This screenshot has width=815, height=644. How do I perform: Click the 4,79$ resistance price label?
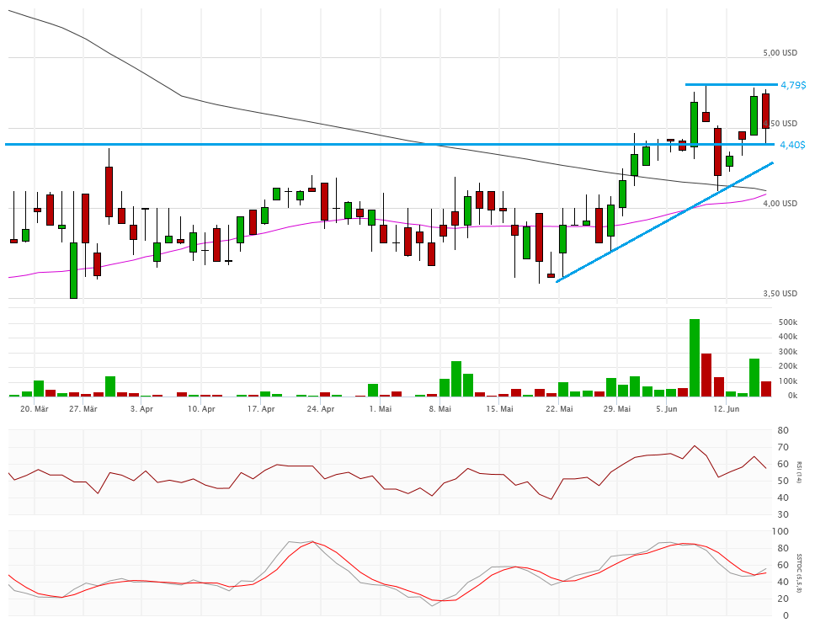click(792, 85)
